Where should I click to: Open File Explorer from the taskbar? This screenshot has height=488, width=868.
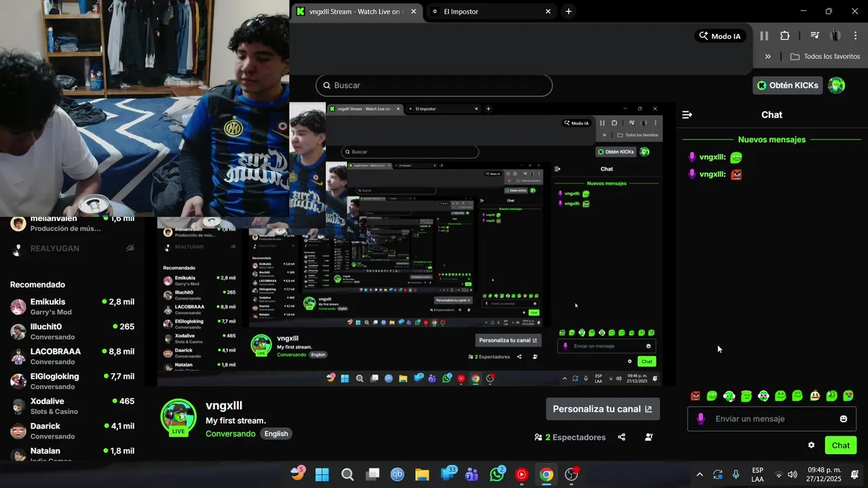(422, 474)
